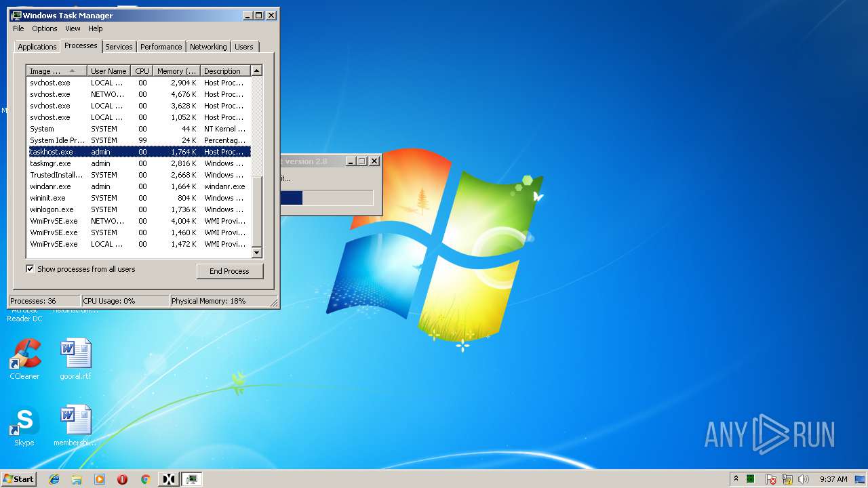The width and height of the screenshot is (868, 488).
Task: Select the CCleaner desktop shortcut
Action: point(24,360)
